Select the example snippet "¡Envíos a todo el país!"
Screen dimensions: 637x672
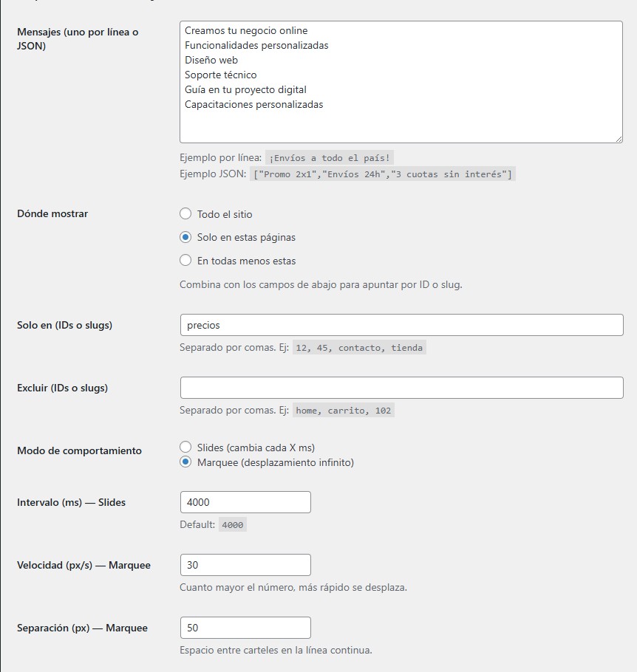[330, 157]
